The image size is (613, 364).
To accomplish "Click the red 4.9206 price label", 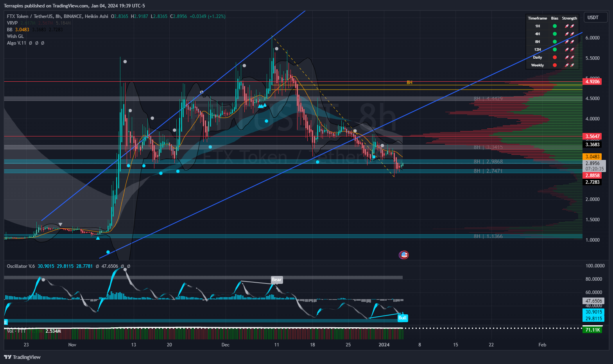I will 592,82.
